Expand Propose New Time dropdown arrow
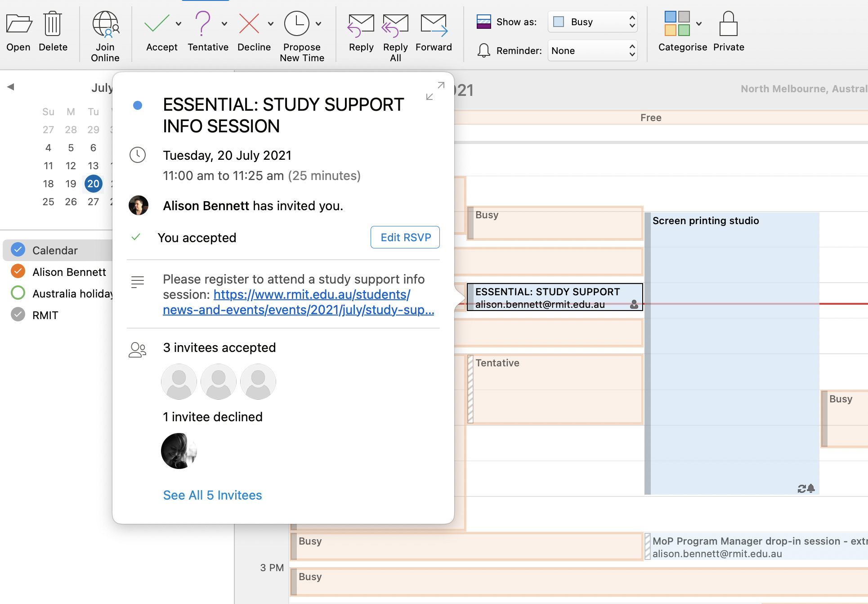Viewport: 868px width, 604px height. pos(318,24)
